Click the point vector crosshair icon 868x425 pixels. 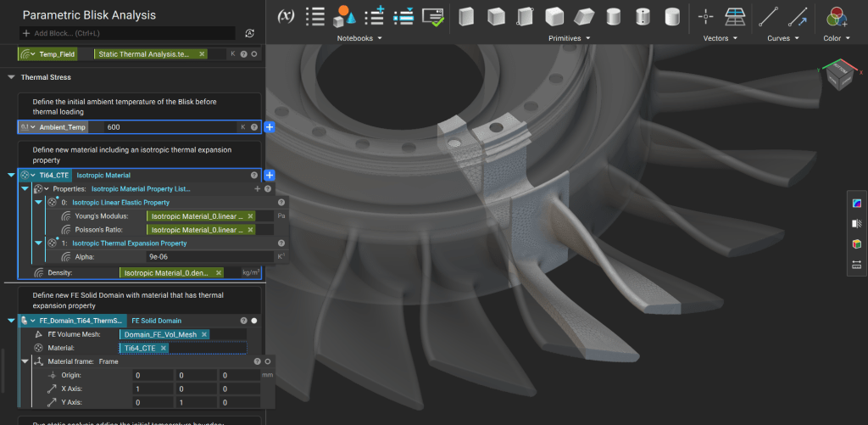coord(704,16)
